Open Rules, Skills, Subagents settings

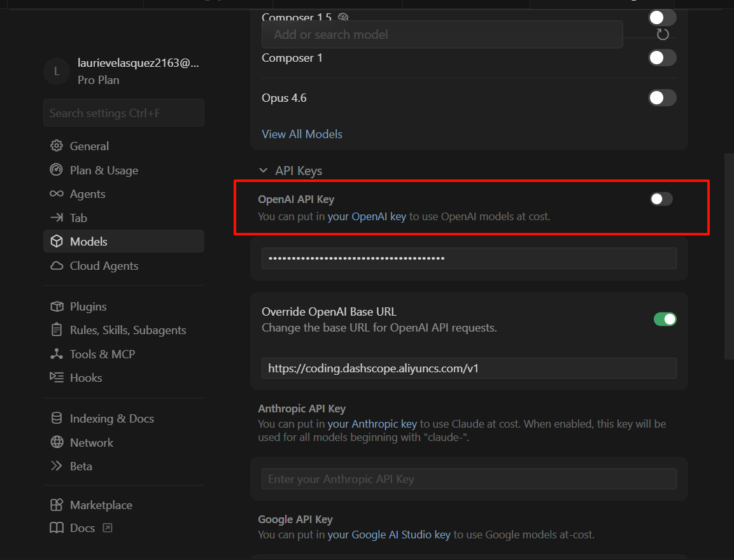click(124, 330)
